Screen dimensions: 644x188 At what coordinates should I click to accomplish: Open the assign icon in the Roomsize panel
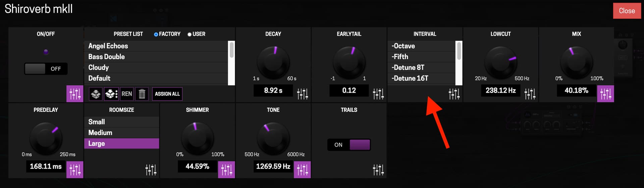[x=151, y=170]
